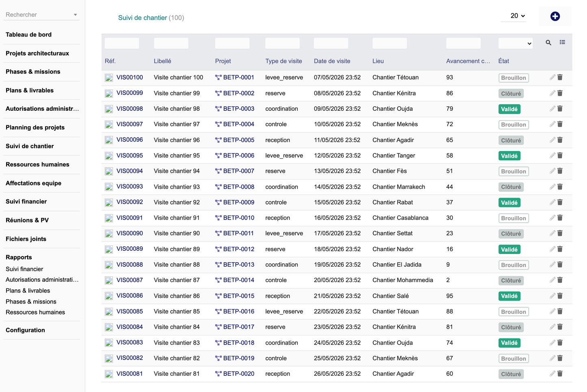Add a new site visit with plus icon
This screenshot has width=587, height=392.
(x=555, y=16)
